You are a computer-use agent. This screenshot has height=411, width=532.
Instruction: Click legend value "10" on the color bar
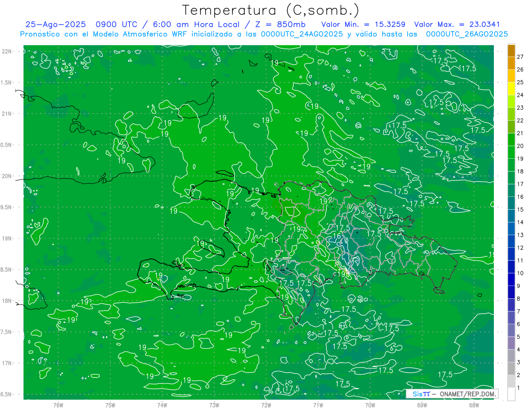coord(520,273)
